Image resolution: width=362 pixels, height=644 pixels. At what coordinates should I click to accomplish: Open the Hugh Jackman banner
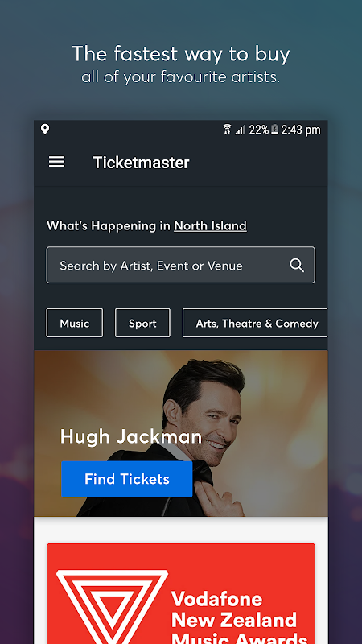180,433
